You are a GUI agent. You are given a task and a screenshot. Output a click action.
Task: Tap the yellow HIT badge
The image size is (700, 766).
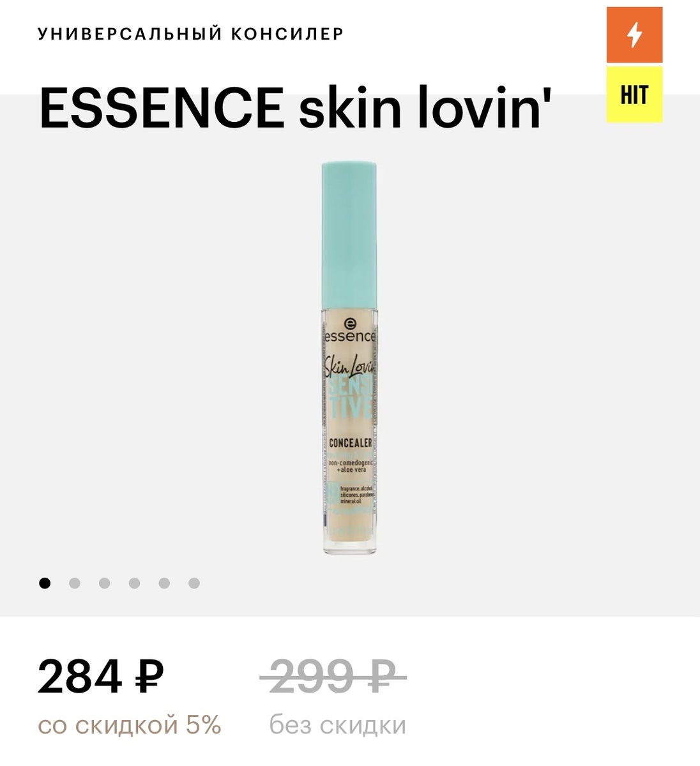[634, 94]
